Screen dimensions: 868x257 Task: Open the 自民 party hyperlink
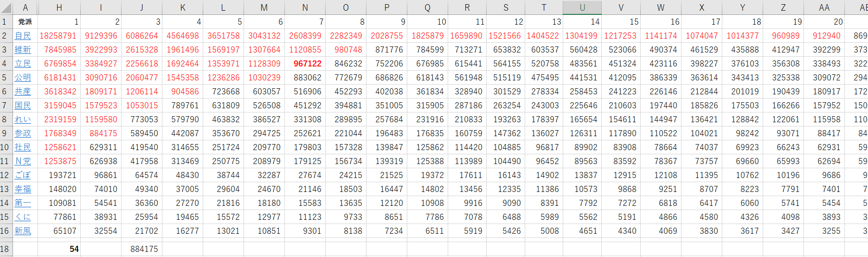click(23, 36)
